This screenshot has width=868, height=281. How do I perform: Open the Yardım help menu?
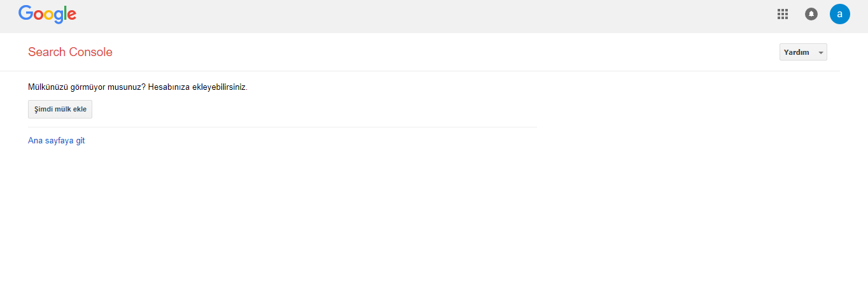[803, 52]
